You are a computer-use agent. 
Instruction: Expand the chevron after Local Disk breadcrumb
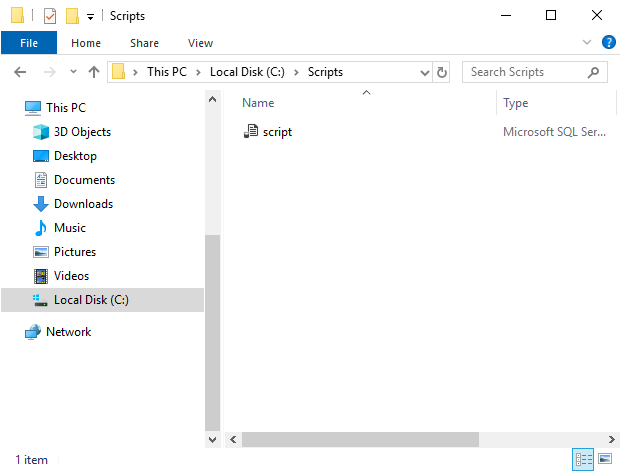click(296, 72)
